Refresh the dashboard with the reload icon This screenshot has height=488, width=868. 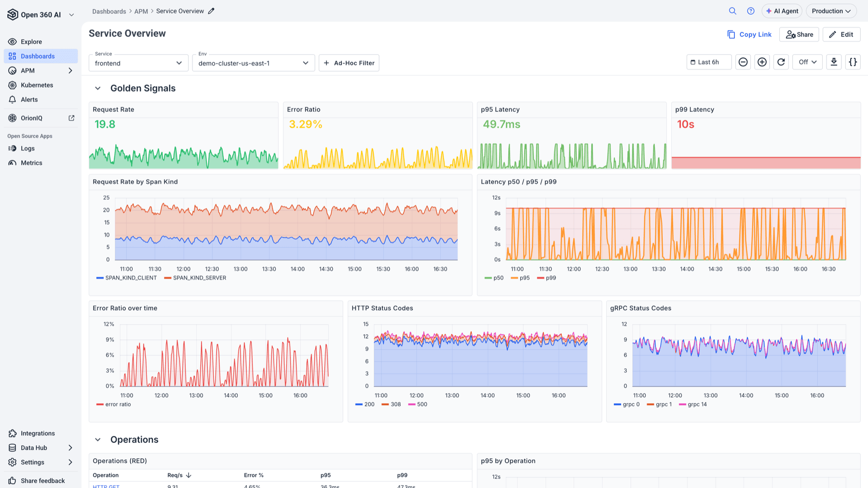tap(781, 62)
